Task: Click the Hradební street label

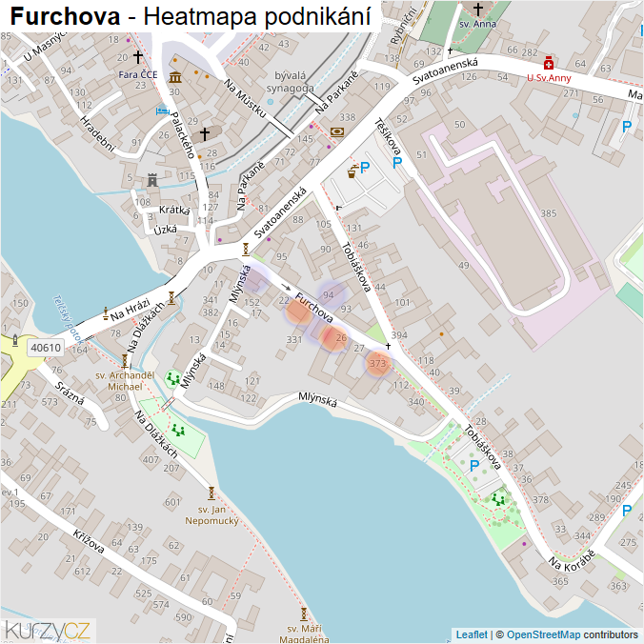Action: (97, 134)
